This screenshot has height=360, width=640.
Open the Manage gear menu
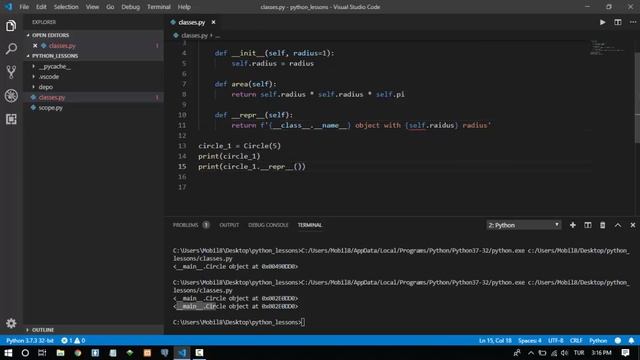[x=11, y=323]
